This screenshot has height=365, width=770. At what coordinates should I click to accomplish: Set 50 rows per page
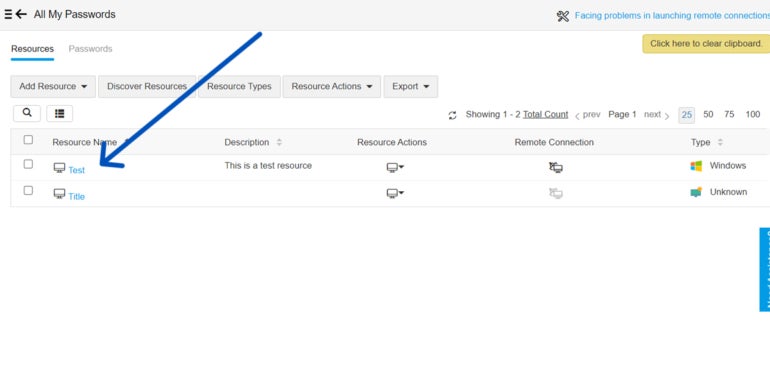708,114
